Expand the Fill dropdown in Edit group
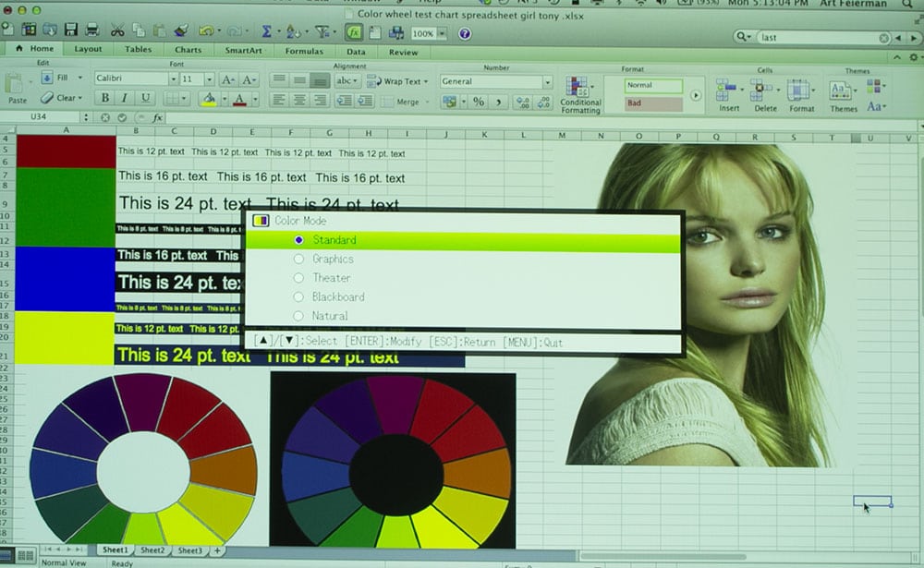 pyautogui.click(x=80, y=78)
